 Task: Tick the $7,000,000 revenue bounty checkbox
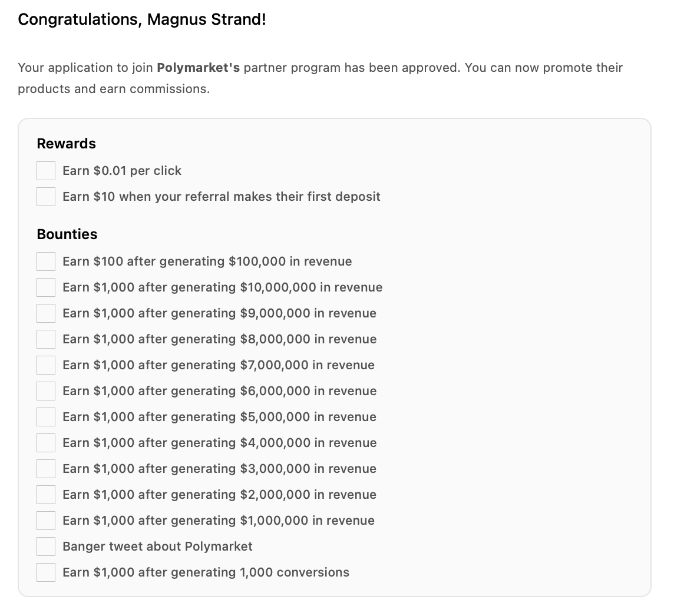[x=46, y=365]
